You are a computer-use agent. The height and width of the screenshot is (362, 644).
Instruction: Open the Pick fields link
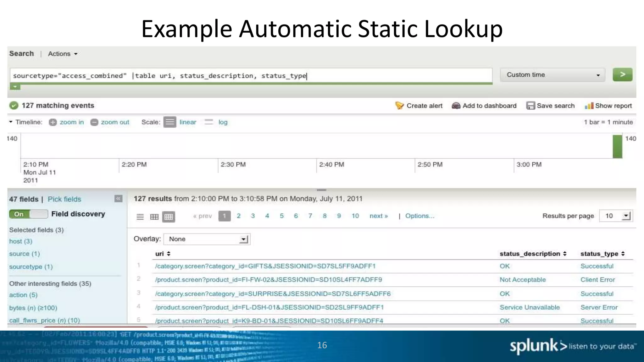click(x=64, y=199)
